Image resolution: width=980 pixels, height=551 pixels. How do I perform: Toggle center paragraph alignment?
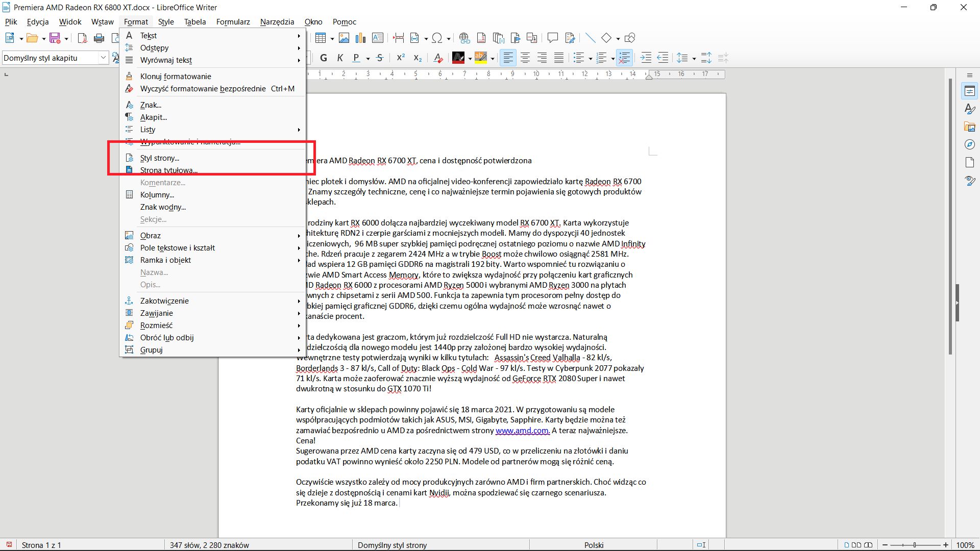click(525, 58)
